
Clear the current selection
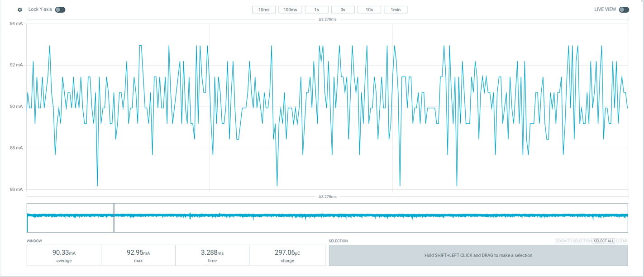[622, 241]
